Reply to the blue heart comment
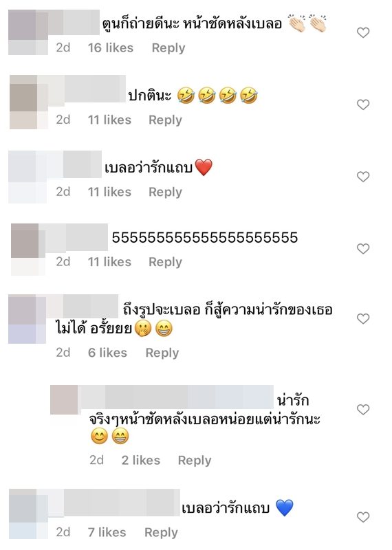Image resolution: width=392 pixels, height=550 pixels. [161, 532]
